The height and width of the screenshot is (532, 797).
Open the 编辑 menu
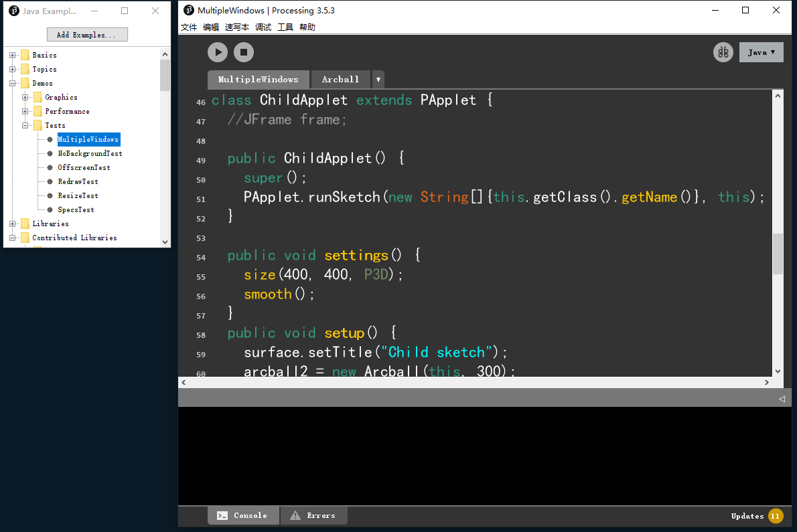point(211,27)
